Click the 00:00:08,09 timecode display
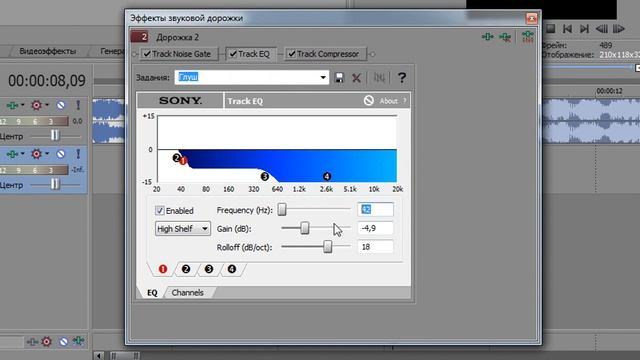Viewport: 640px width, 360px height. pos(47,80)
